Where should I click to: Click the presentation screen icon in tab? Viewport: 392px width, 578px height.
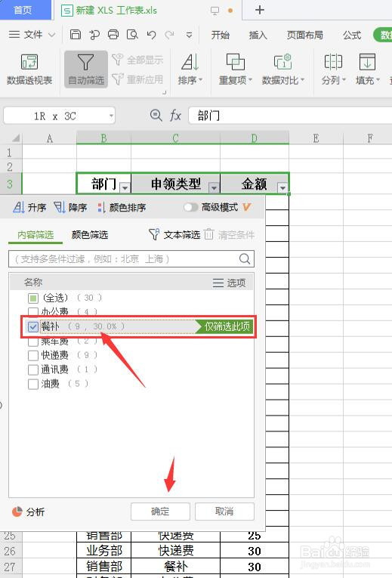(215, 11)
